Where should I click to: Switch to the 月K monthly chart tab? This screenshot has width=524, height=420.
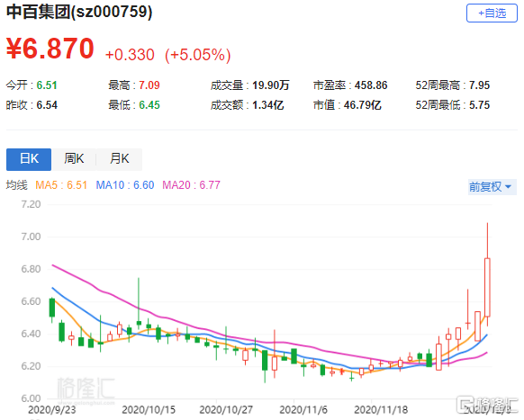[120, 159]
